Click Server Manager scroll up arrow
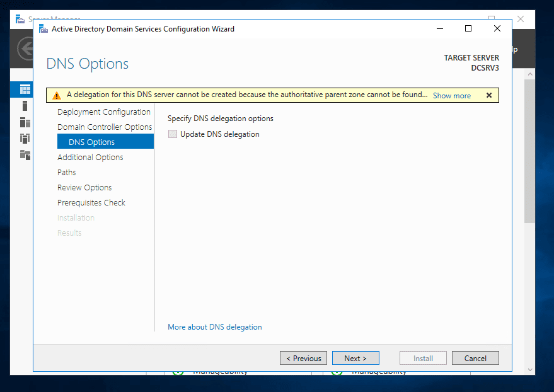 pyautogui.click(x=530, y=74)
